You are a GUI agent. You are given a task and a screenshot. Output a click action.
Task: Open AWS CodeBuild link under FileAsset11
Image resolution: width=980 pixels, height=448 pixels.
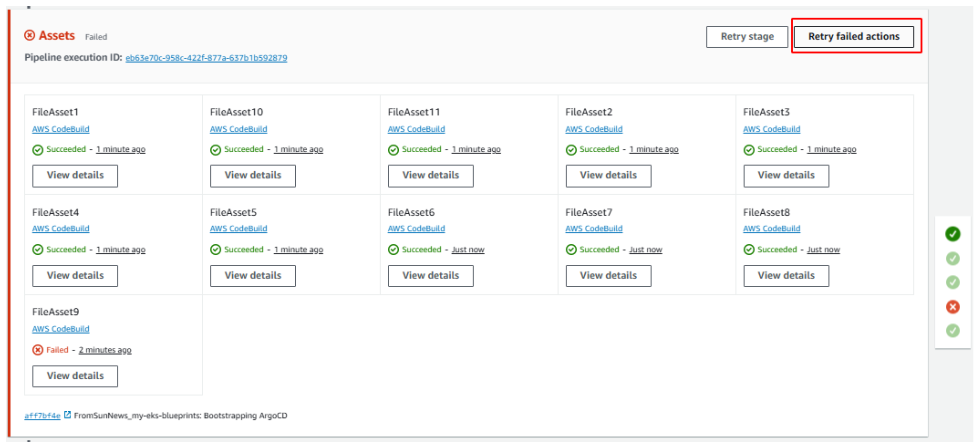(x=416, y=129)
